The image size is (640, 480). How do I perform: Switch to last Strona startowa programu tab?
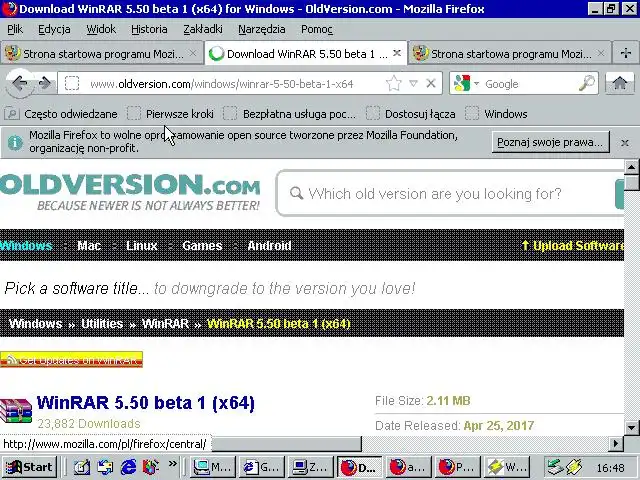pyautogui.click(x=509, y=53)
